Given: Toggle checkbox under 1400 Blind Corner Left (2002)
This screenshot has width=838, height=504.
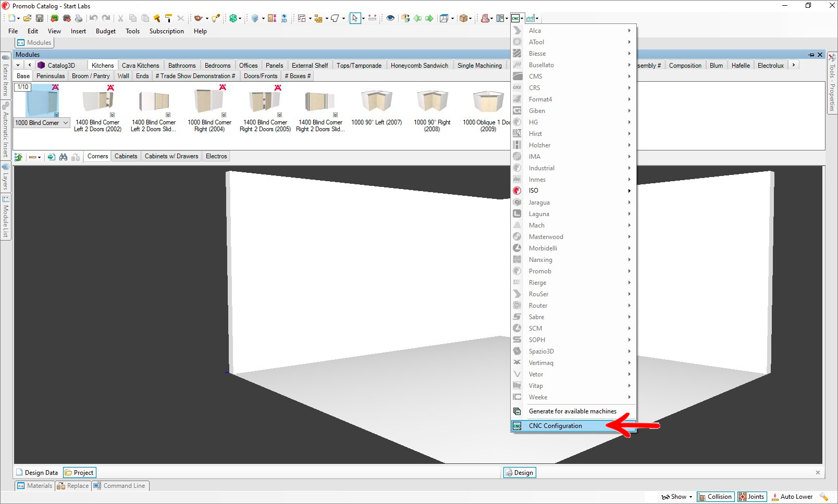Looking at the screenshot, I should [112, 115].
